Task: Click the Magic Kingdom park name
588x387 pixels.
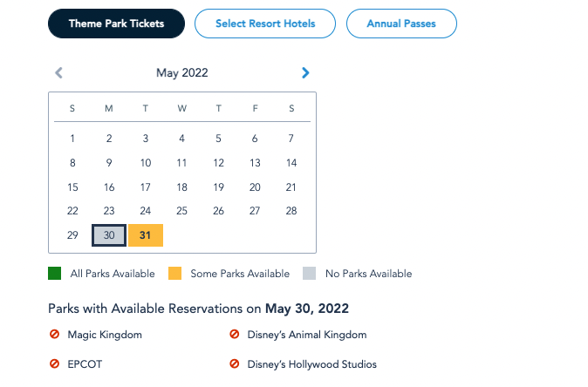Action: 105,335
